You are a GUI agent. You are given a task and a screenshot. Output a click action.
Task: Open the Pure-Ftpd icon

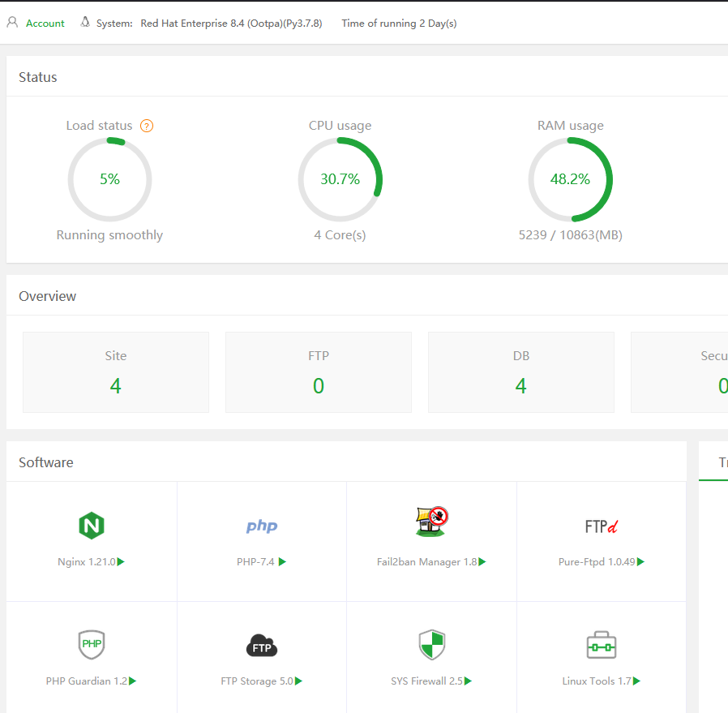601,526
